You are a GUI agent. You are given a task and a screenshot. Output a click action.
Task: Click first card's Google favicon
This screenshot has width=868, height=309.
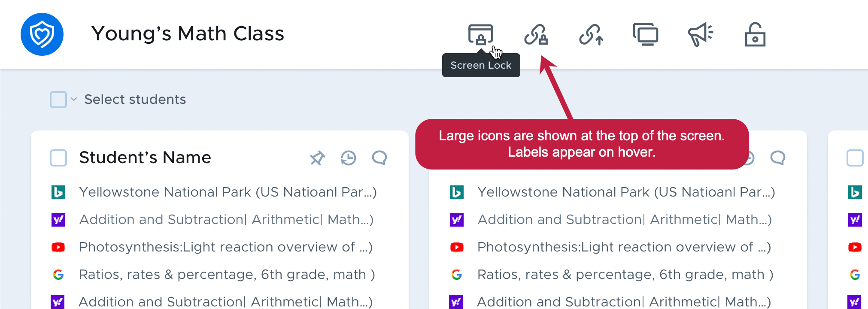point(58,275)
